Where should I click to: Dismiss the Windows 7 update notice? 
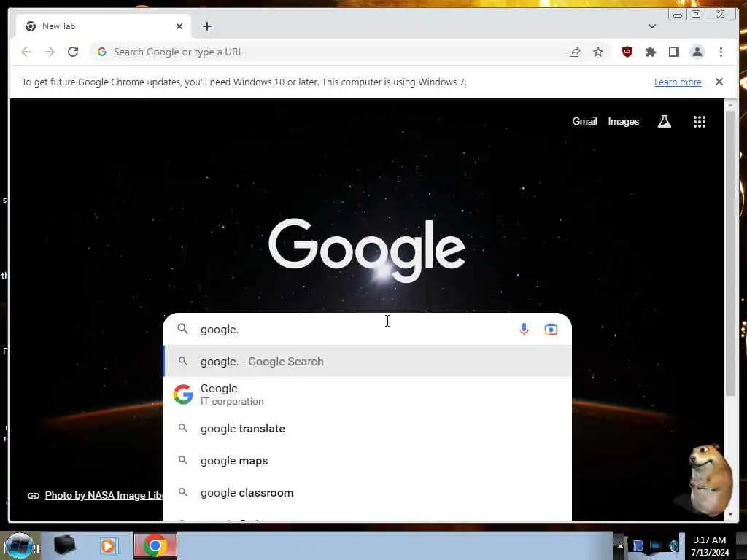click(x=719, y=82)
